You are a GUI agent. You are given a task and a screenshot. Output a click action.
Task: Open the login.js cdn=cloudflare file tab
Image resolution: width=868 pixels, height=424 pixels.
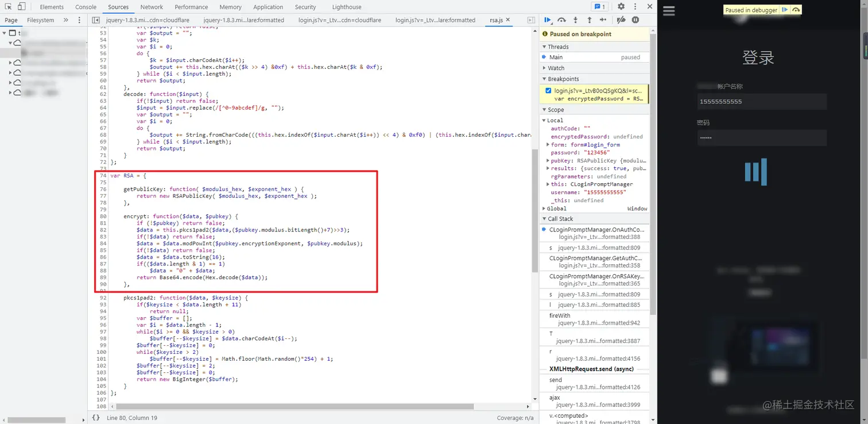point(340,20)
